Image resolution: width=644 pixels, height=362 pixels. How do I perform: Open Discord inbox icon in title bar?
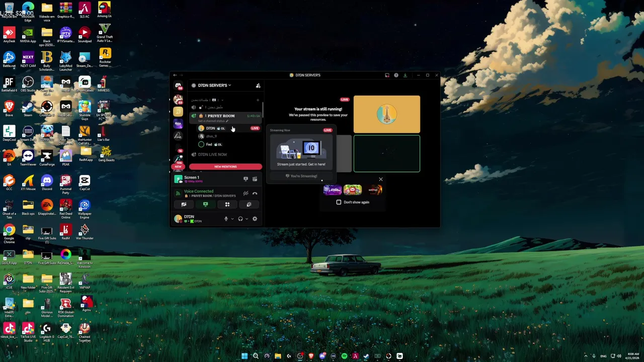tap(387, 75)
